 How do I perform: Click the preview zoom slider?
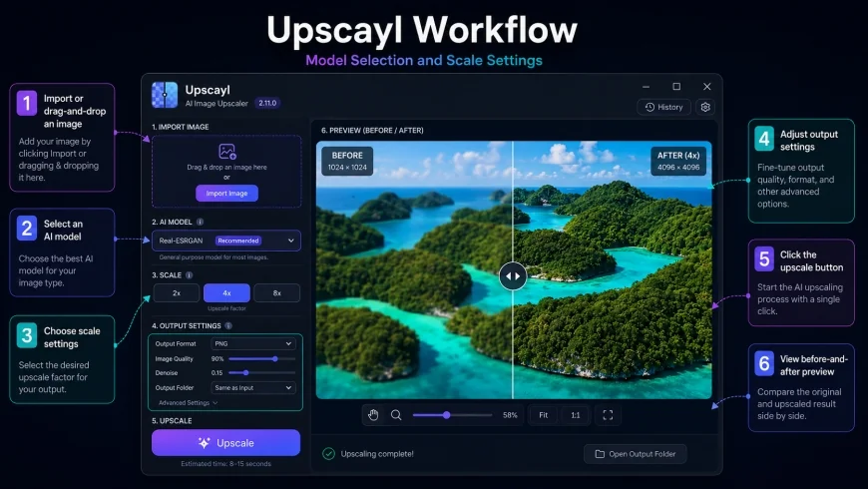[x=452, y=415]
